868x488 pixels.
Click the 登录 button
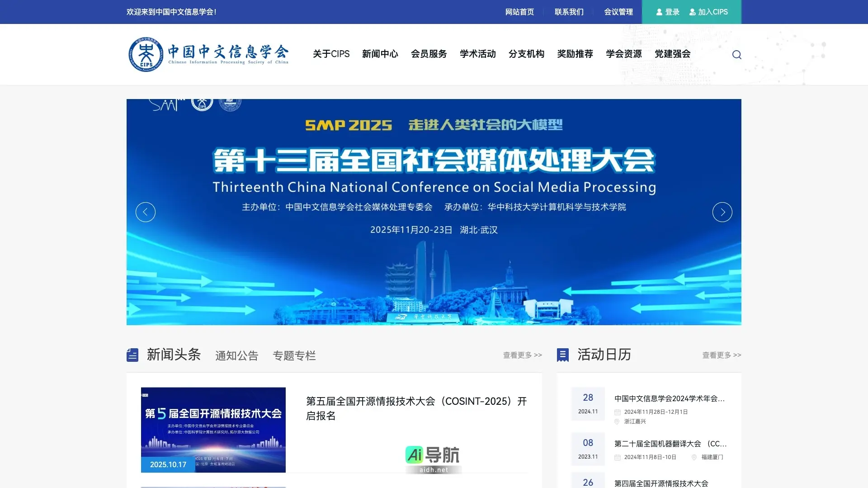pyautogui.click(x=668, y=12)
